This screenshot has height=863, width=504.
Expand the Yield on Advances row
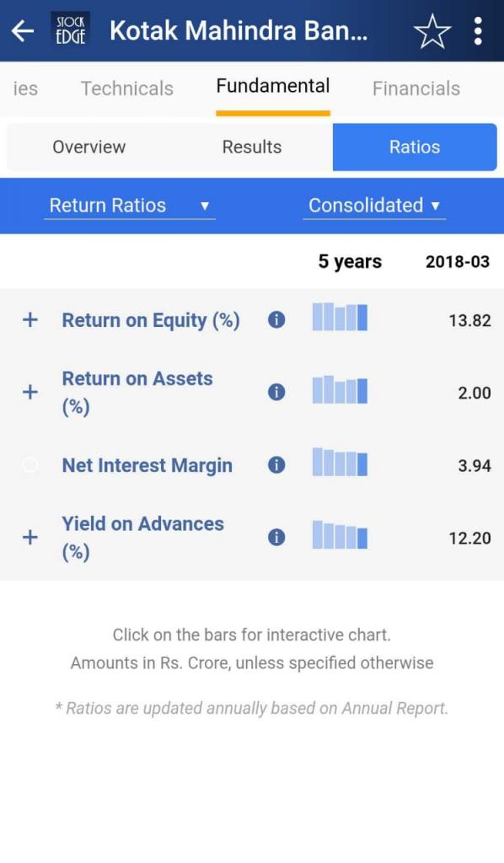(x=30, y=537)
